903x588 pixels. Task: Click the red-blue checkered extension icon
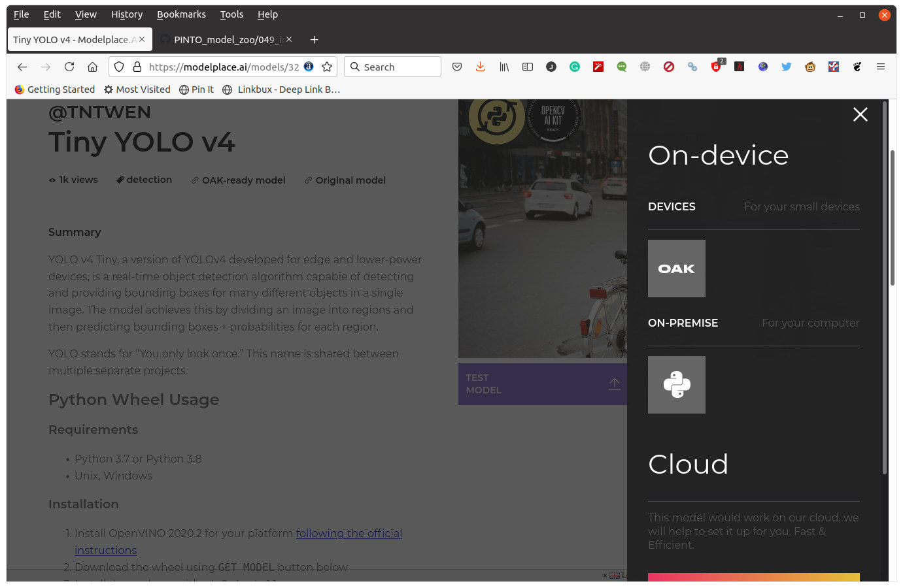[x=834, y=67]
